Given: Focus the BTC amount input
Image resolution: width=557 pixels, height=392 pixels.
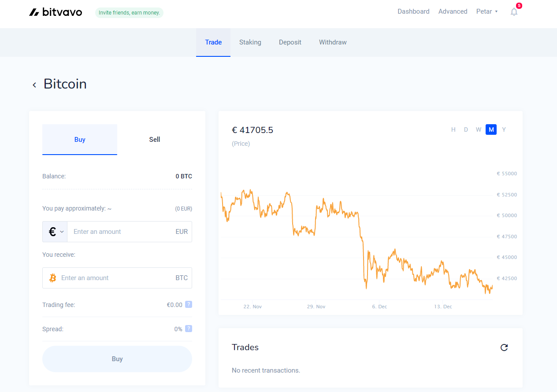Looking at the screenshot, I should (x=117, y=278).
